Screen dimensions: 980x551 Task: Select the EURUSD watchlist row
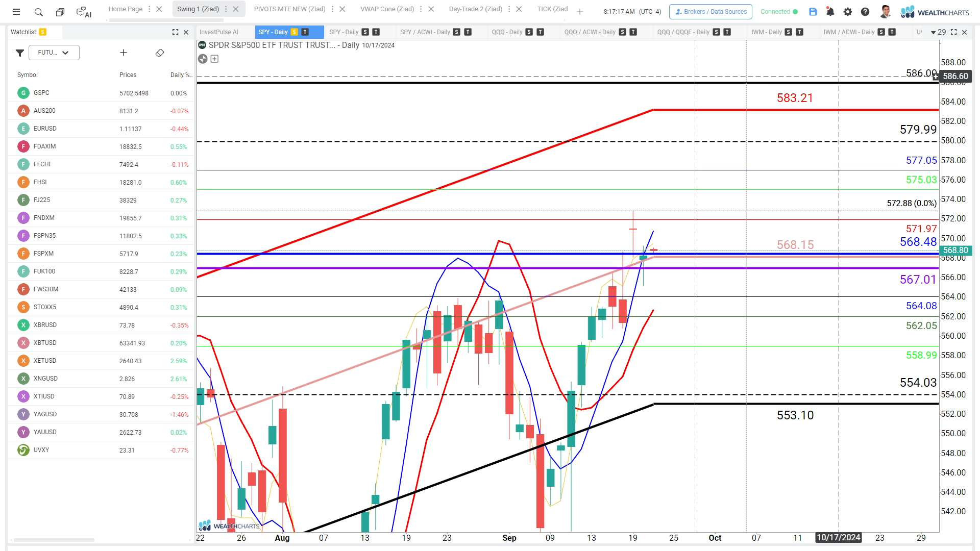point(101,129)
